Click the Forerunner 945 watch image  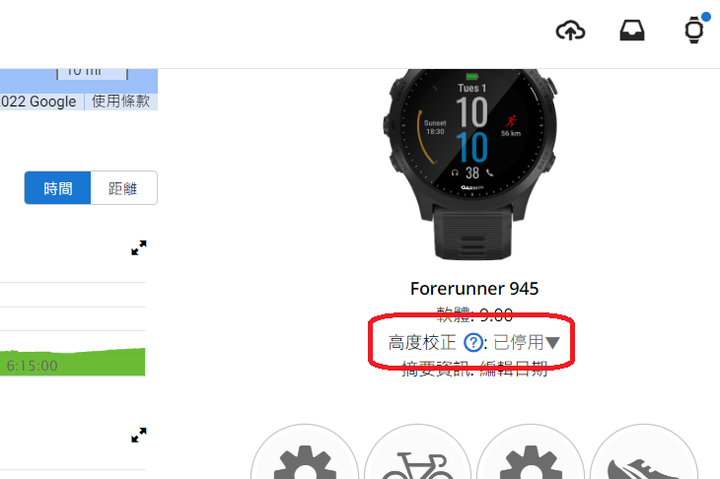point(472,164)
